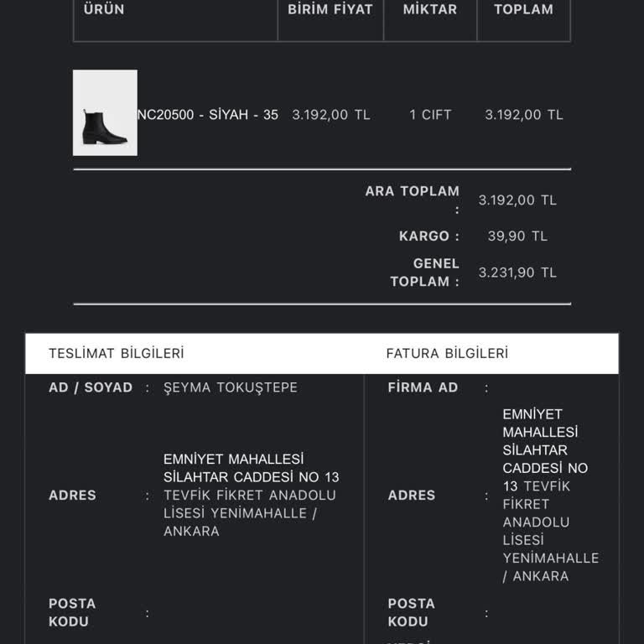The image size is (644, 644).
Task: Select the TESLİMAT BİLGİLERİ section header
Action: (117, 353)
